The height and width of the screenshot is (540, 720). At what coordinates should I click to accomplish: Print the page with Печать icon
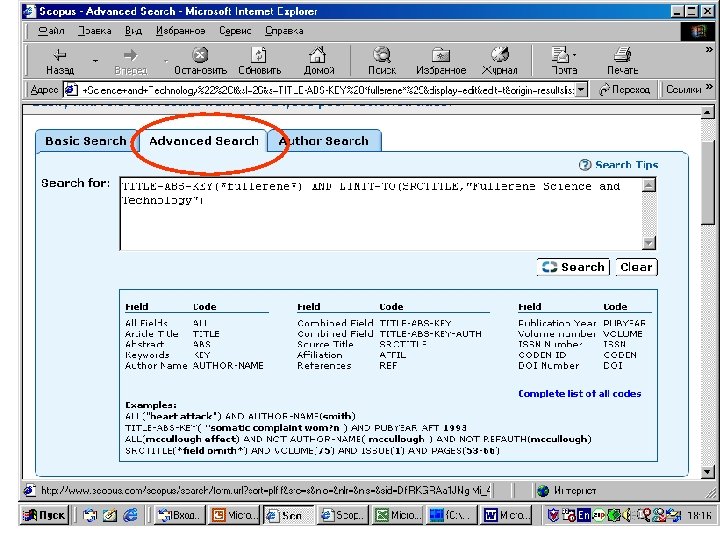623,61
